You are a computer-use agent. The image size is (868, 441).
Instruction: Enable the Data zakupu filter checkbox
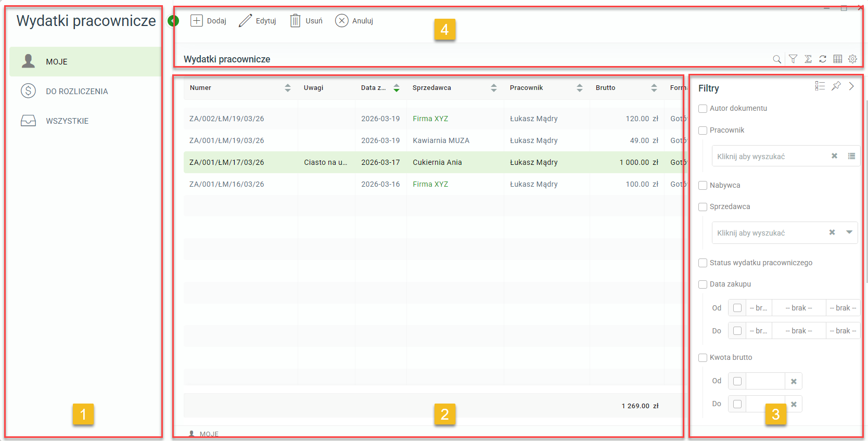click(703, 284)
